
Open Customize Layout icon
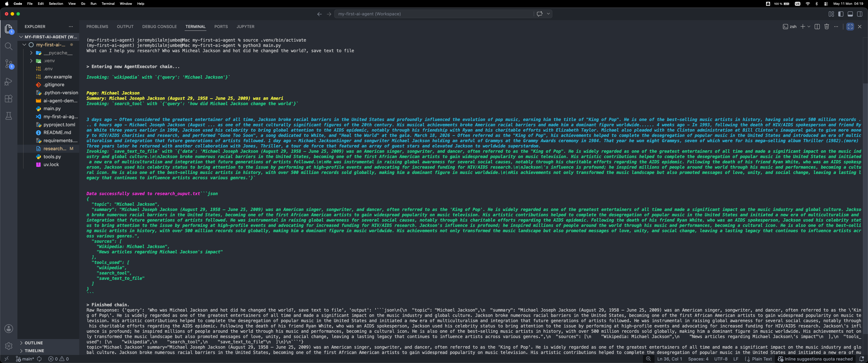831,14
